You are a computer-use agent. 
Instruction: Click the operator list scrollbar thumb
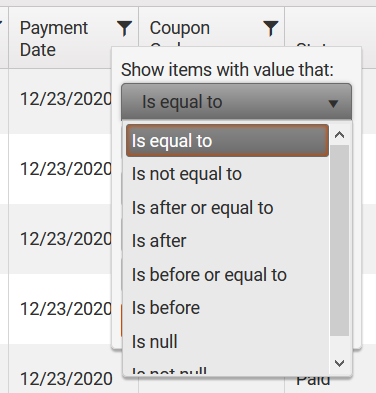[340, 240]
